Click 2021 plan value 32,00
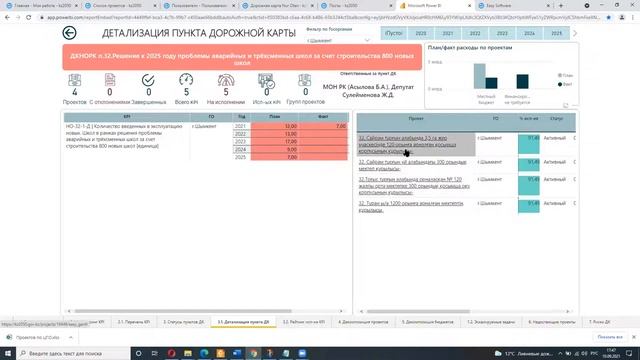 click(x=275, y=127)
